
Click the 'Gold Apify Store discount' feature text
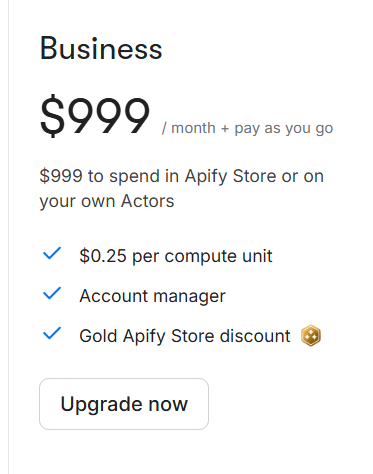tap(185, 336)
